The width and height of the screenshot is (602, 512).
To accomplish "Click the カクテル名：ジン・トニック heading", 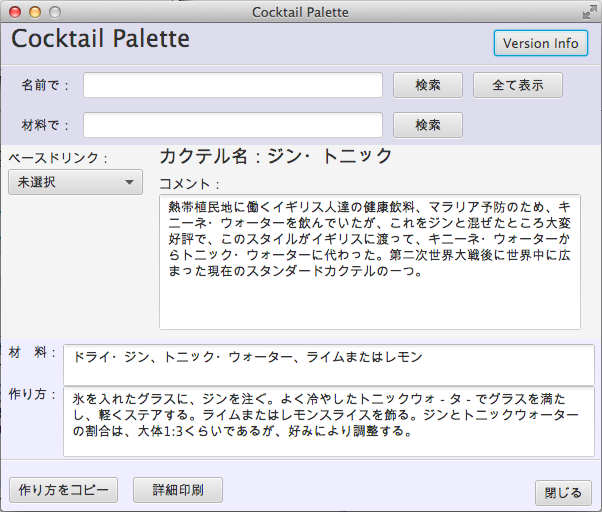I will click(x=276, y=157).
